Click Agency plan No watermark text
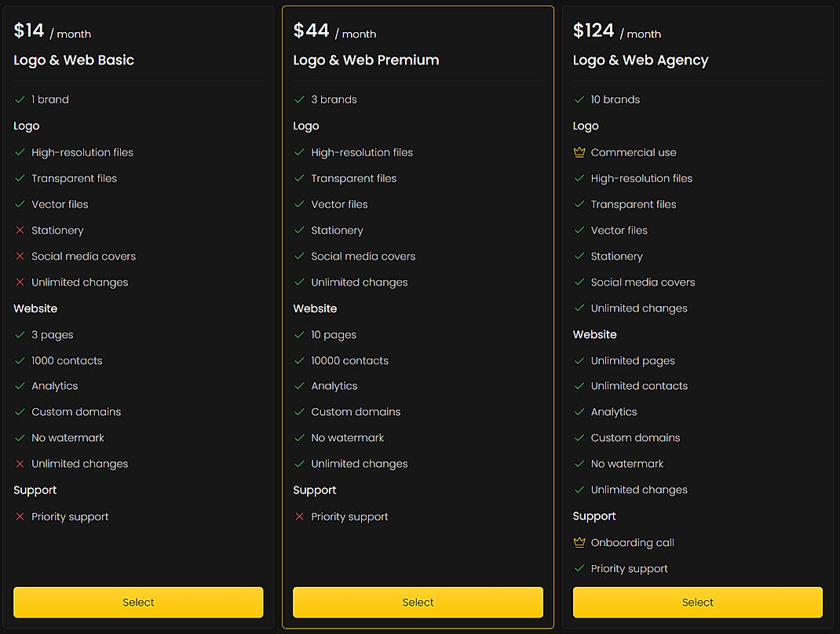The width and height of the screenshot is (840, 634). coord(626,464)
